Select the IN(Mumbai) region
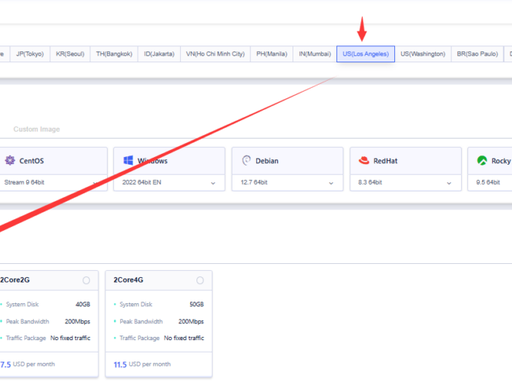Viewport: 512px width, 384px height. pos(315,54)
